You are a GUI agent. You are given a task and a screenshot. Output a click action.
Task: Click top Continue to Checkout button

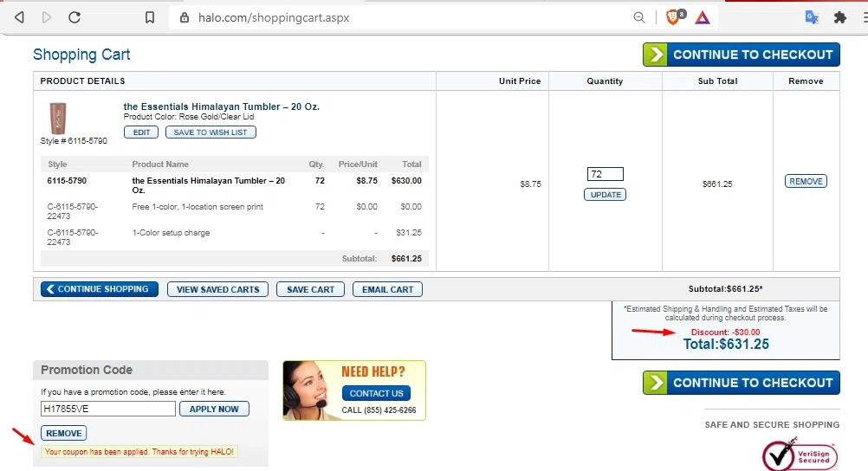point(742,55)
